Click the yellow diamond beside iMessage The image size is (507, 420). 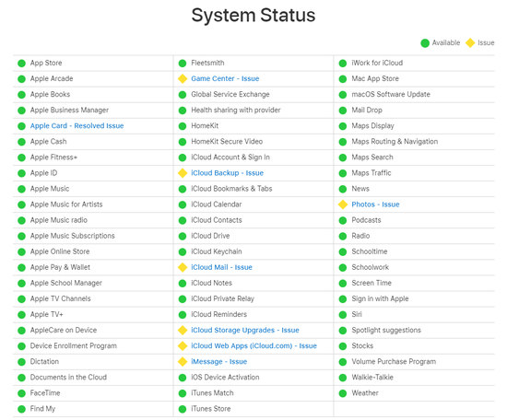coord(183,362)
